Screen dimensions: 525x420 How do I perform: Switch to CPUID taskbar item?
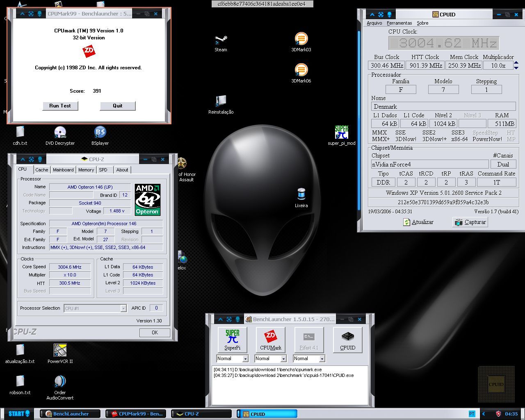267,414
